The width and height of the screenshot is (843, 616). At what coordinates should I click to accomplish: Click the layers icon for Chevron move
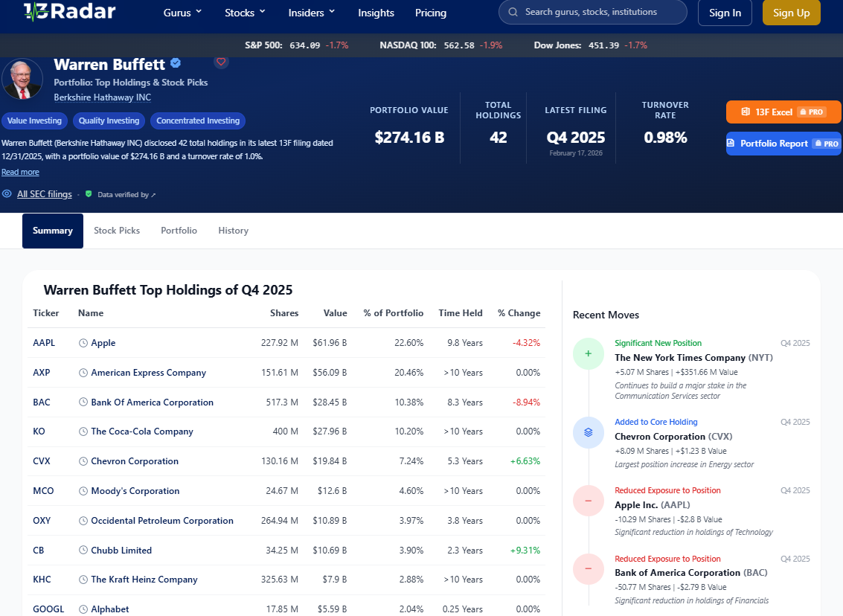(x=588, y=432)
